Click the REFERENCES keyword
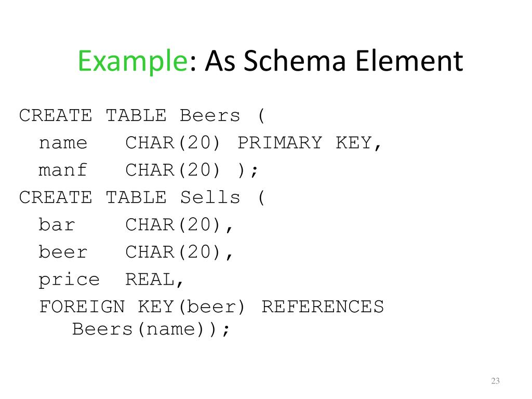The width and height of the screenshot is (532, 399). 323,307
